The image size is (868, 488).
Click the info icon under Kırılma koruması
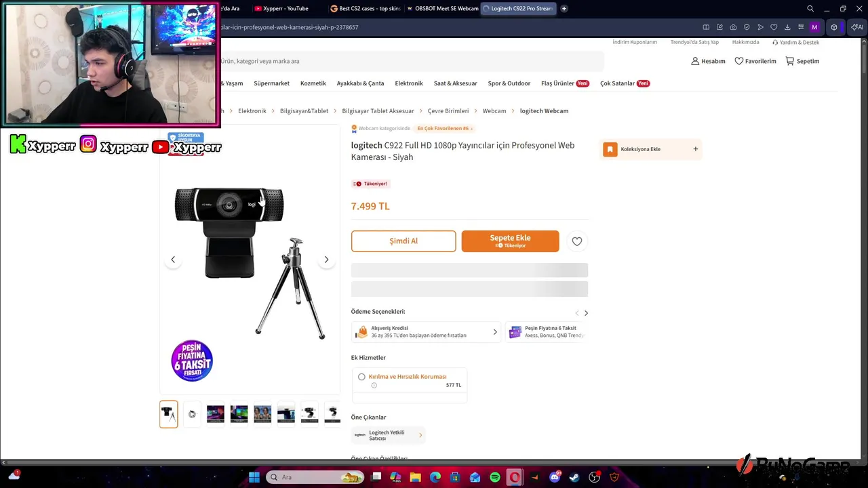click(374, 385)
